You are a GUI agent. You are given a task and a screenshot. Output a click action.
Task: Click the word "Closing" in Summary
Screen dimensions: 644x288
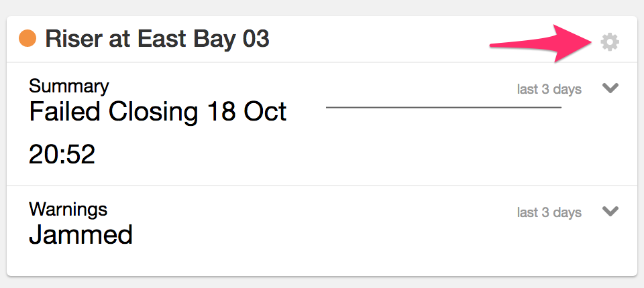coord(149,113)
